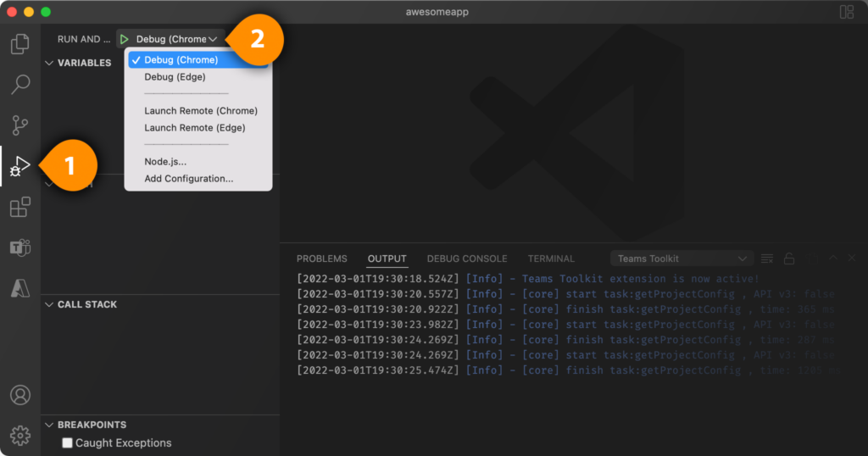Open the Teams Toolkit sidebar icon
This screenshot has height=456, width=868.
(x=19, y=247)
